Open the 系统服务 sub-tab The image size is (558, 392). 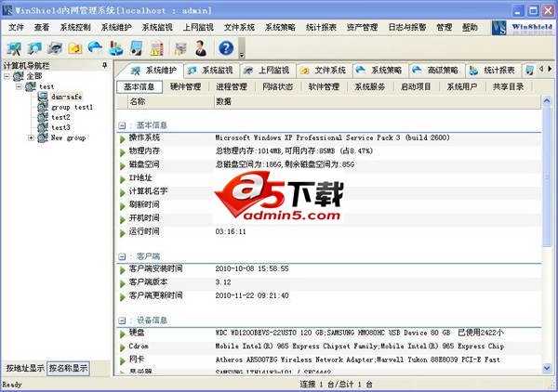click(x=370, y=86)
